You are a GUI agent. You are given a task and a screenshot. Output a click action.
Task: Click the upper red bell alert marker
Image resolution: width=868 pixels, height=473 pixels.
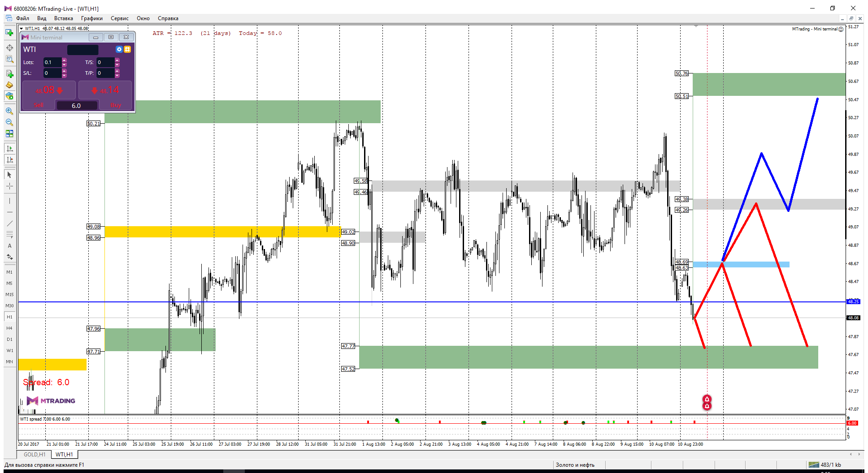coord(707,399)
